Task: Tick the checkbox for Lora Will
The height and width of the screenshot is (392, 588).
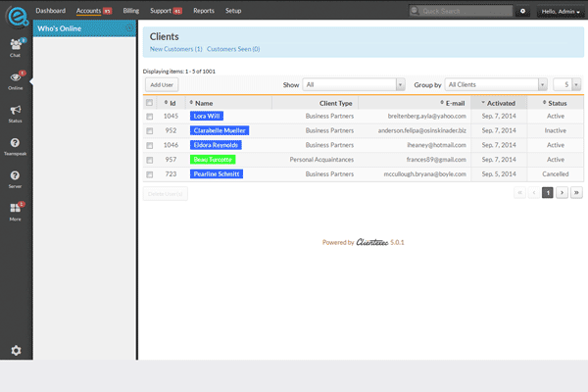Action: pos(149,116)
